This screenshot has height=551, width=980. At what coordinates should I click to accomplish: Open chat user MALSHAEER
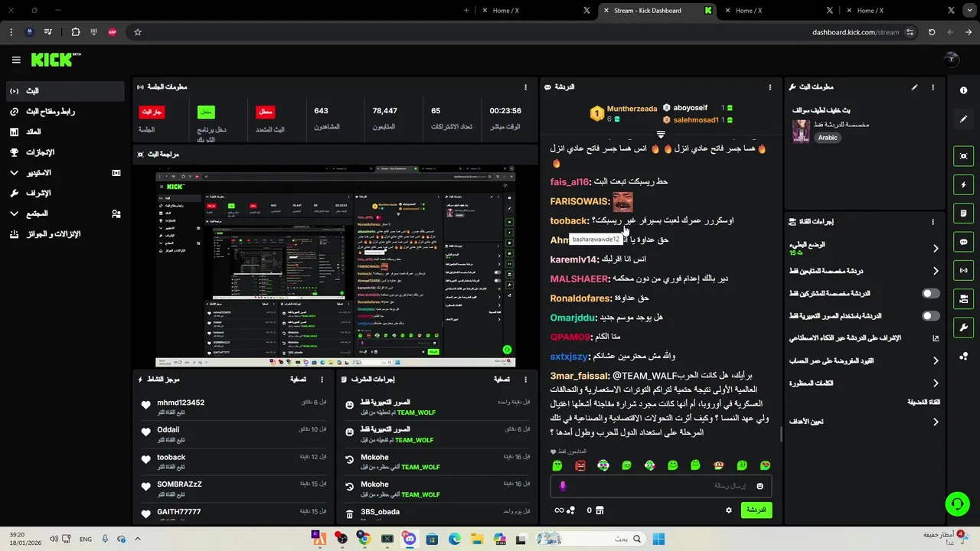pyautogui.click(x=578, y=279)
